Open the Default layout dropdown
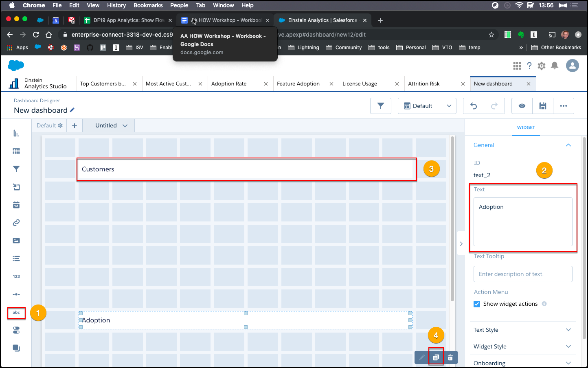This screenshot has height=368, width=588. point(427,106)
